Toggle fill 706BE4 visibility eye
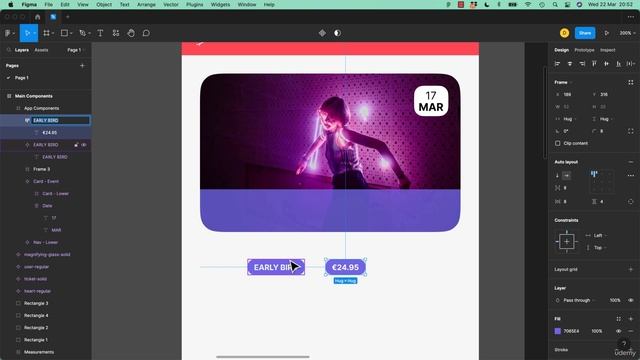 click(619, 331)
